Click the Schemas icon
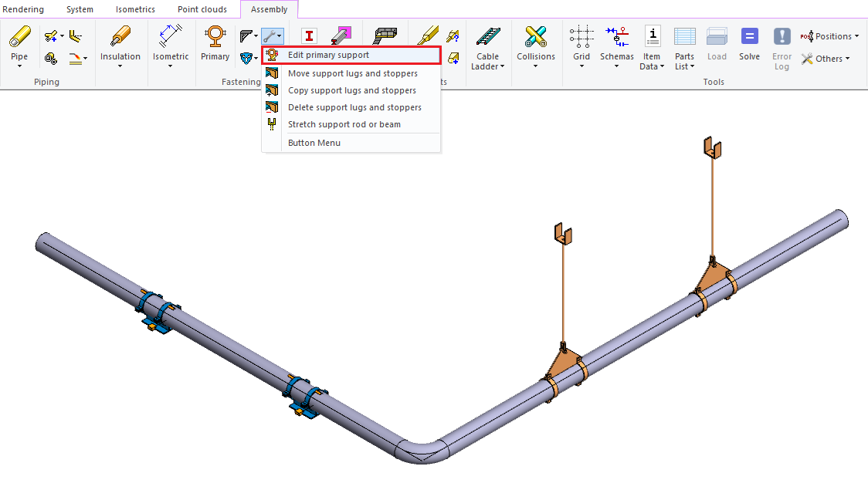Screen dimensions: 868x500 tap(616, 37)
